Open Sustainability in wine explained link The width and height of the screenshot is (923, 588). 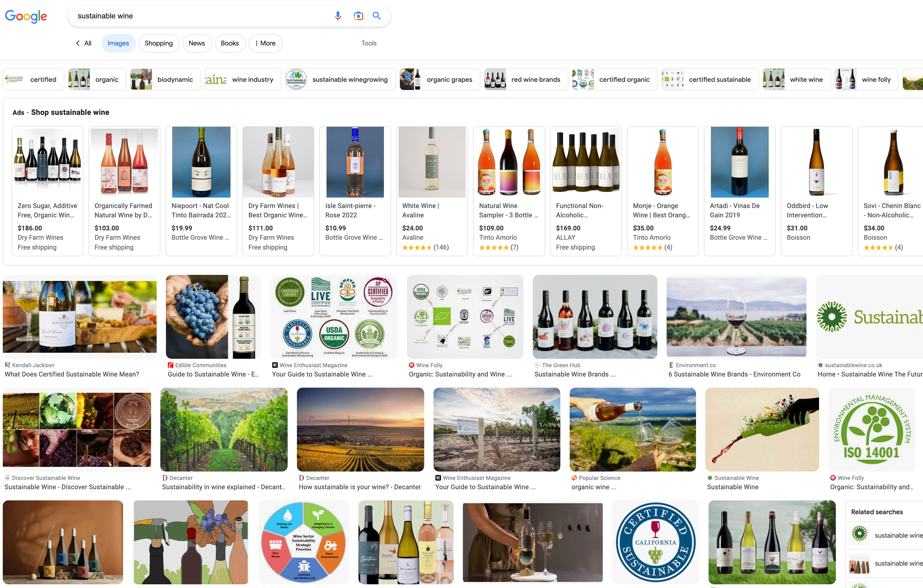(224, 487)
